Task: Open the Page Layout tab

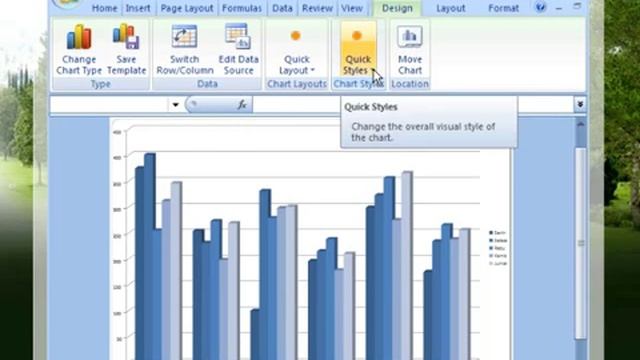Action: pyautogui.click(x=187, y=8)
